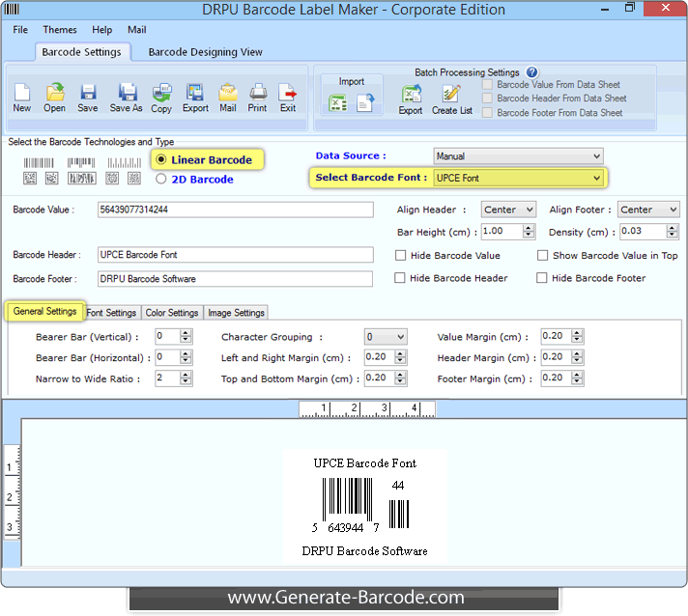Screen dimensions: 688x616
Task: Click the Import text file icon
Action: [365, 103]
